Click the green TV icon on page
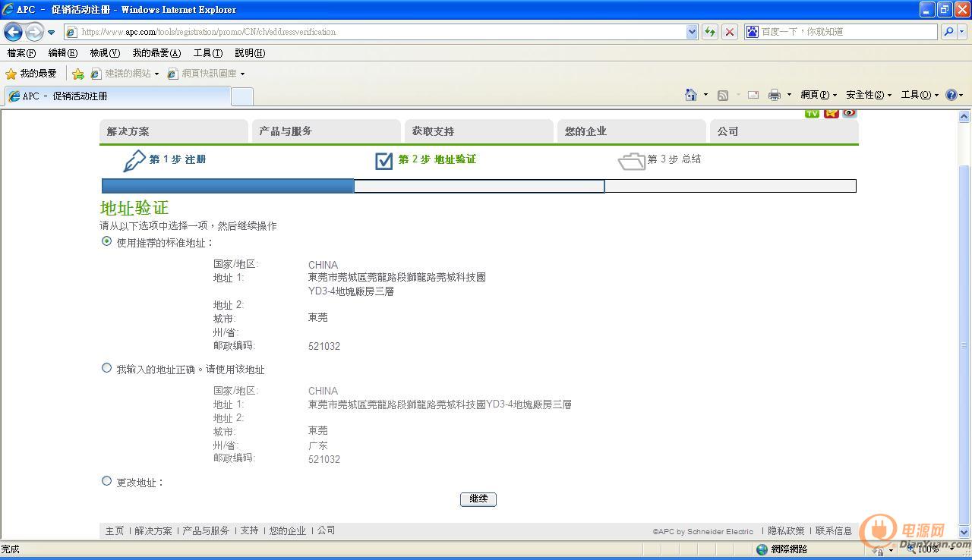The height and width of the screenshot is (560, 972). (x=812, y=113)
